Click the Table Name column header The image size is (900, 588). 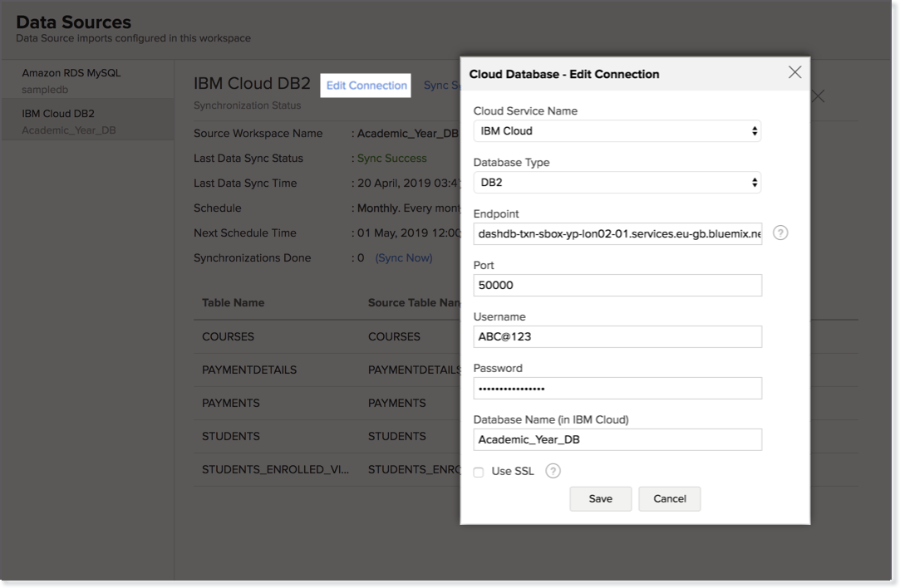tap(234, 303)
